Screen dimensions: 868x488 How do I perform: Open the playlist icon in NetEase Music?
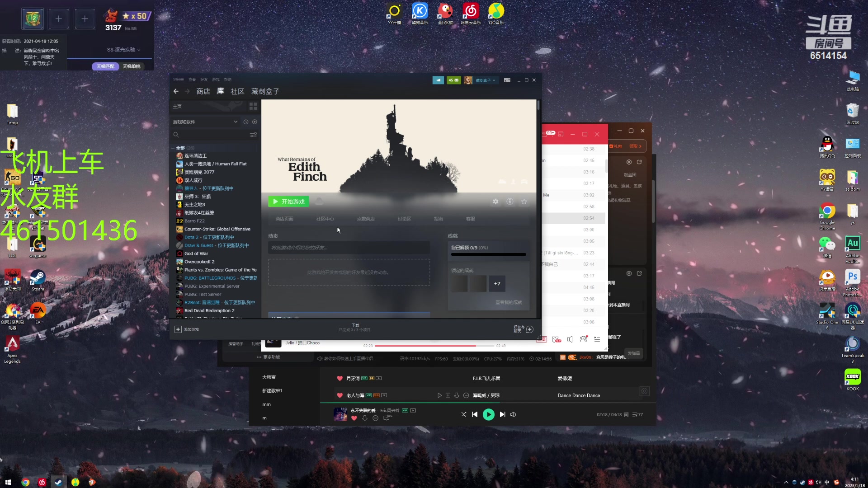pos(597,339)
